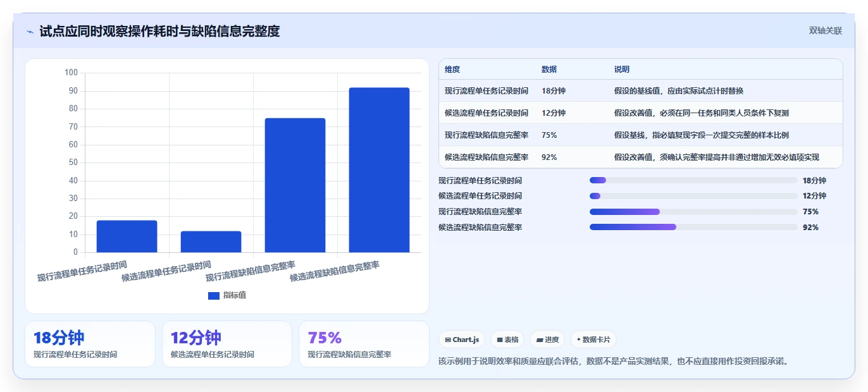This screenshot has height=392, width=868.
Task: Click the 12分钟 progress bar
Action: (x=693, y=196)
